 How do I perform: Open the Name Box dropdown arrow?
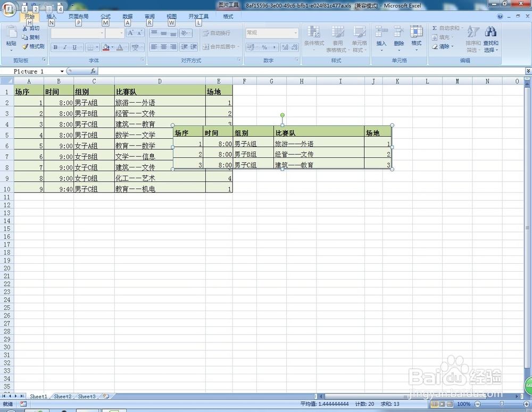point(62,71)
